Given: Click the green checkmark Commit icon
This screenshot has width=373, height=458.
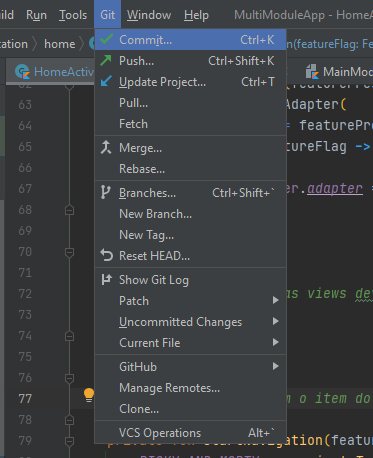Looking at the screenshot, I should (x=106, y=39).
